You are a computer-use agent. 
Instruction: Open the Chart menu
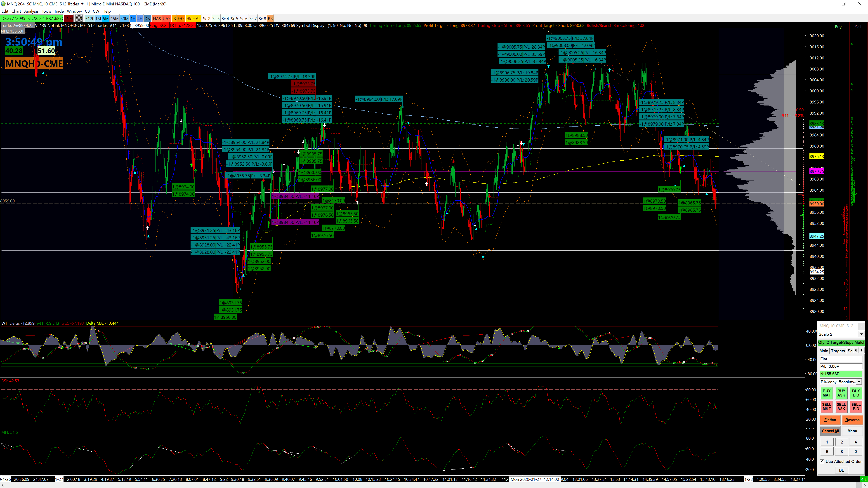(16, 11)
